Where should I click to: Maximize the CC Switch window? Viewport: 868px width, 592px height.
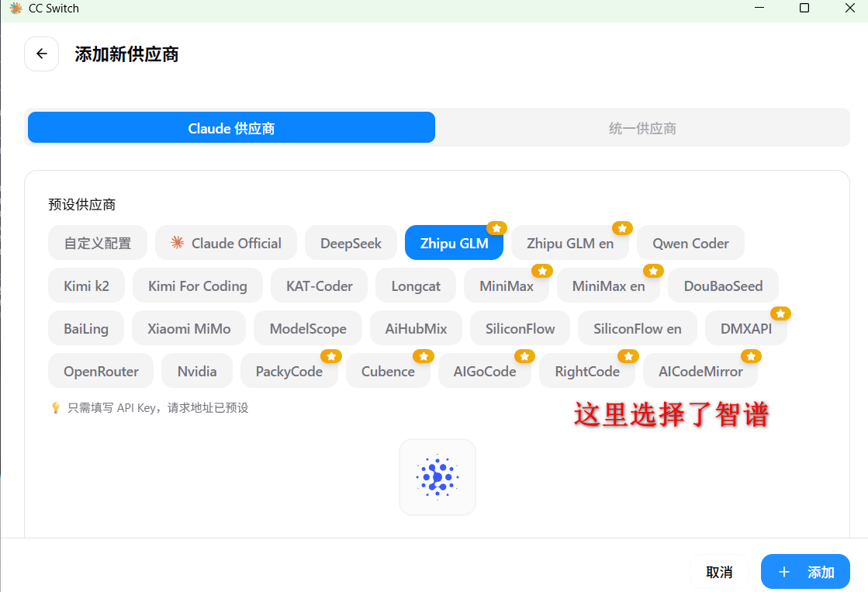pyautogui.click(x=804, y=9)
